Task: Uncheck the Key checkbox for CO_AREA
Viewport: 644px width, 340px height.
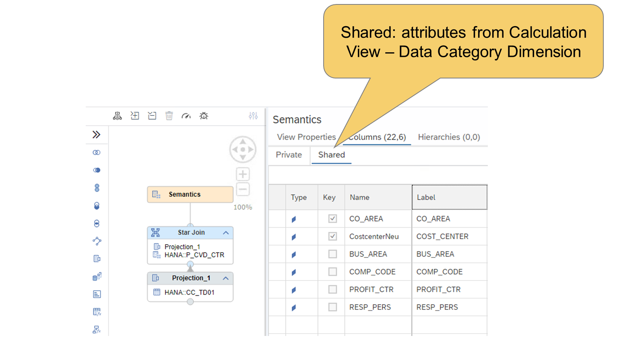Action: coord(332,218)
